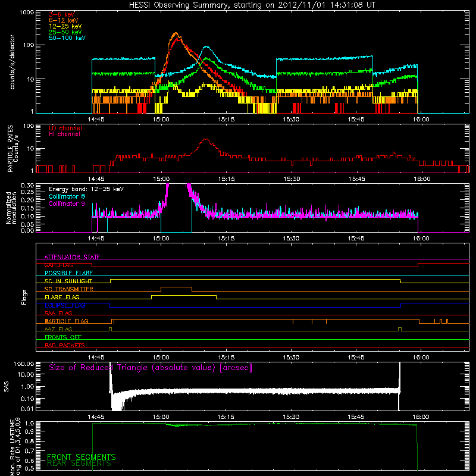Click the Flags panel axis label
Screen dimensions: 476x476
coord(24,297)
